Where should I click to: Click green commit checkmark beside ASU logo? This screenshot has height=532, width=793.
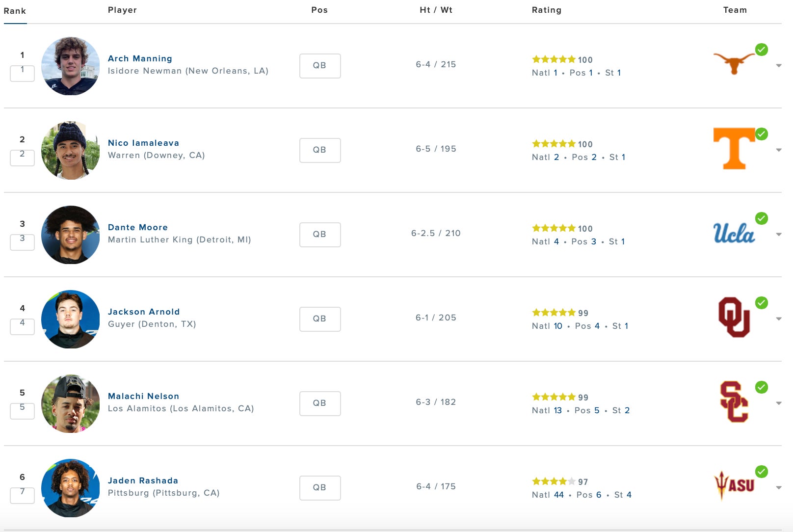coord(762,472)
